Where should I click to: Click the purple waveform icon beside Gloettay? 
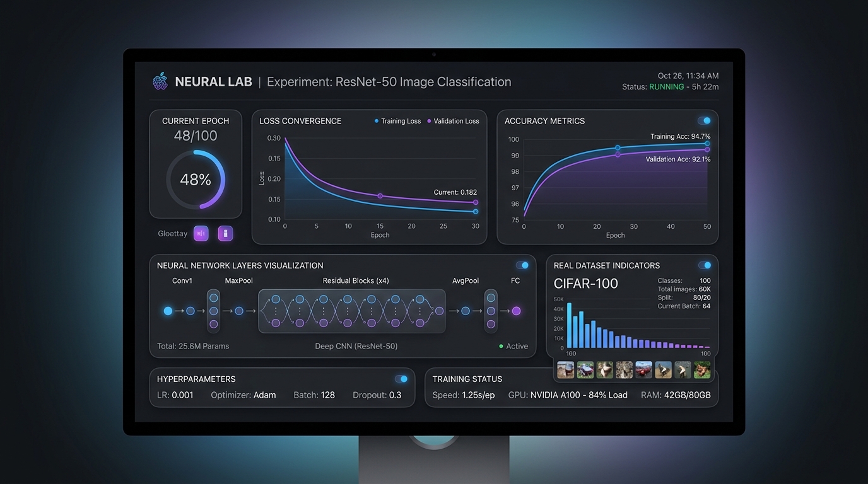point(201,233)
